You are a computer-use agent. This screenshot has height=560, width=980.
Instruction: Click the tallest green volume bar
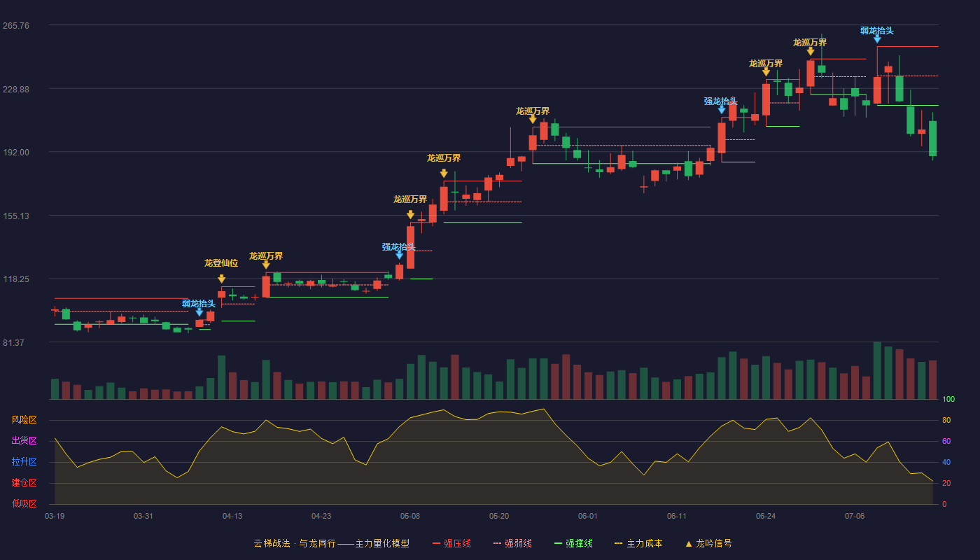click(877, 371)
